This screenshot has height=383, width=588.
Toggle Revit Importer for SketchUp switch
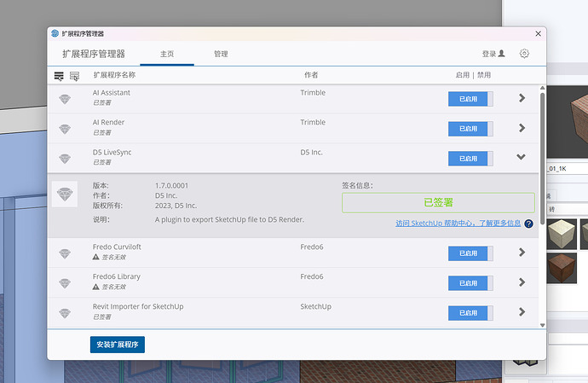(x=470, y=313)
